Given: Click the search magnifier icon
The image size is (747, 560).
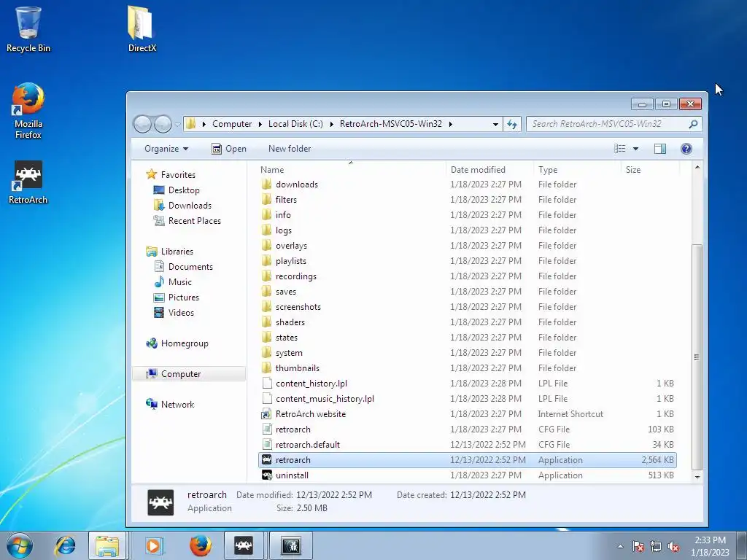Looking at the screenshot, I should pos(694,124).
